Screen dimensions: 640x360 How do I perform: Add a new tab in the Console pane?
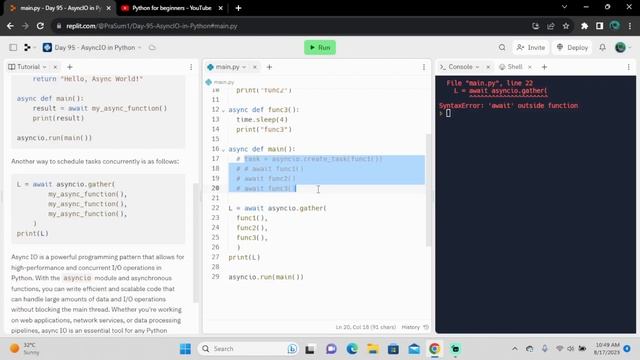coord(544,67)
